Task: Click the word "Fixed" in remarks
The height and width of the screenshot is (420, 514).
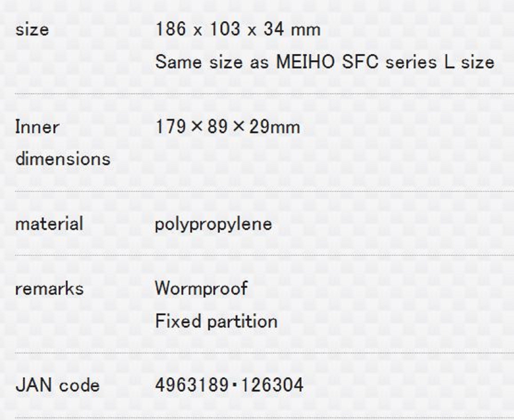Action: click(x=178, y=321)
